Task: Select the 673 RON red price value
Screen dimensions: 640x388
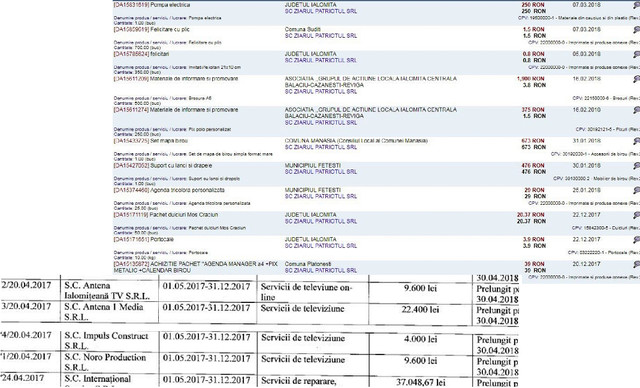Action: click(x=533, y=141)
